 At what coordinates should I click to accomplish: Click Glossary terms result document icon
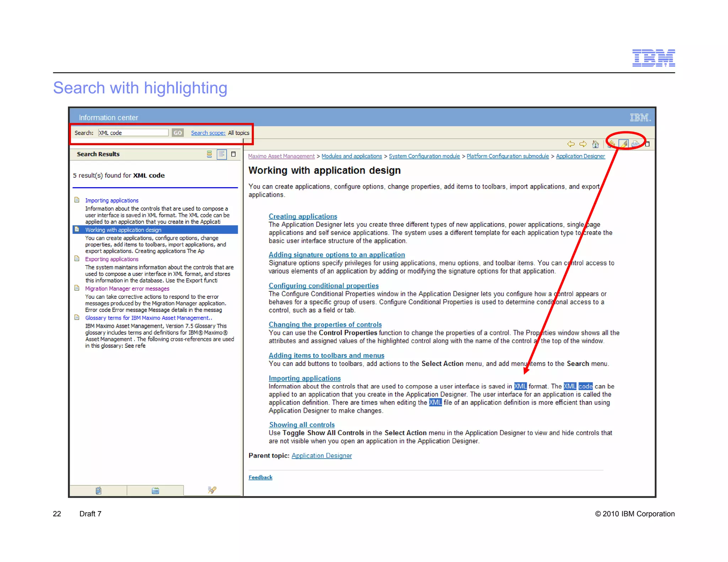click(77, 318)
